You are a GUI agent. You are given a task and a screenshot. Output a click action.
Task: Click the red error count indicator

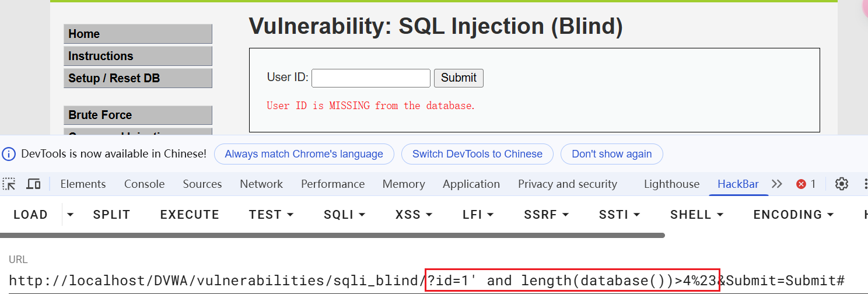pyautogui.click(x=806, y=184)
